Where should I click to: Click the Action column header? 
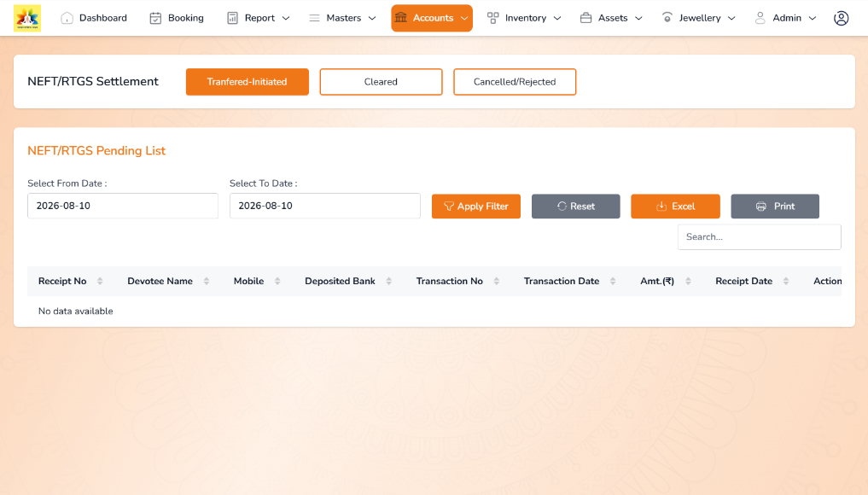(827, 282)
